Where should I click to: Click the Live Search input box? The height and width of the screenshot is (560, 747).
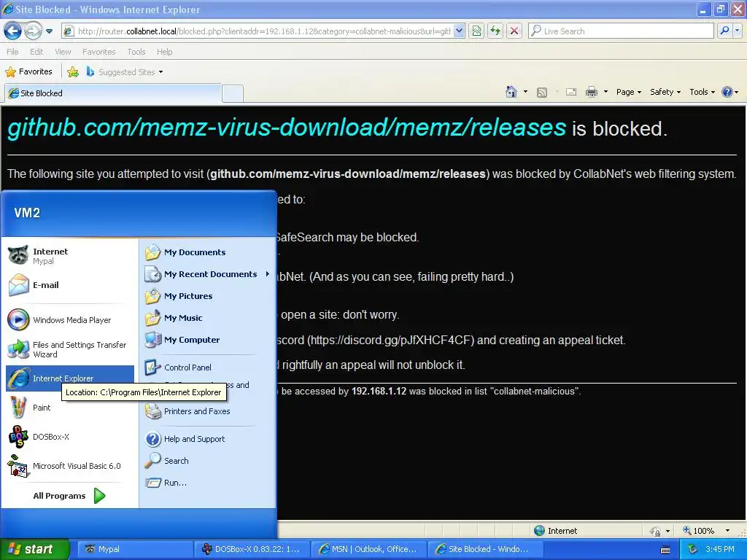pyautogui.click(x=621, y=31)
